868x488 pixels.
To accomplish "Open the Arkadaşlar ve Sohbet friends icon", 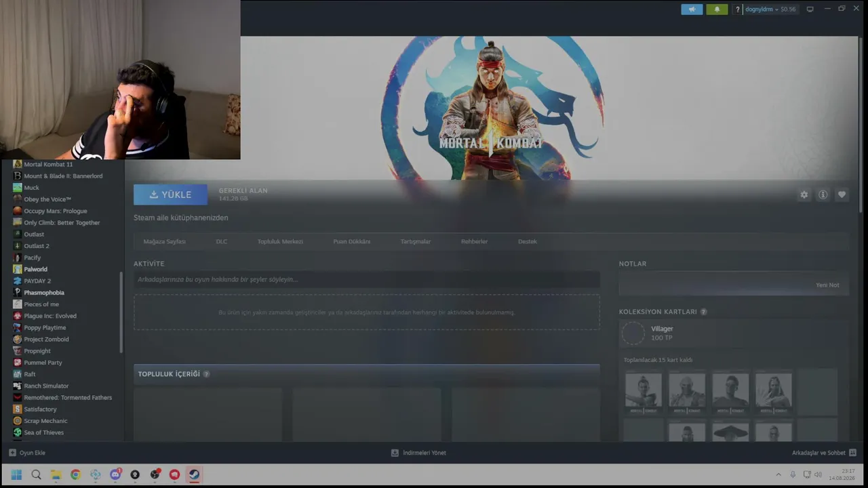I will (852, 453).
